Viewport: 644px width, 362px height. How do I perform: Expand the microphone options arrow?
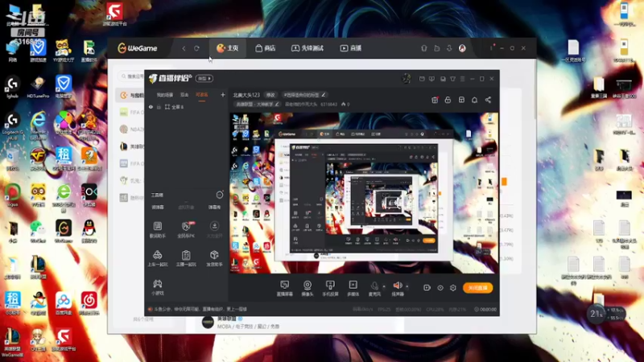point(384,286)
